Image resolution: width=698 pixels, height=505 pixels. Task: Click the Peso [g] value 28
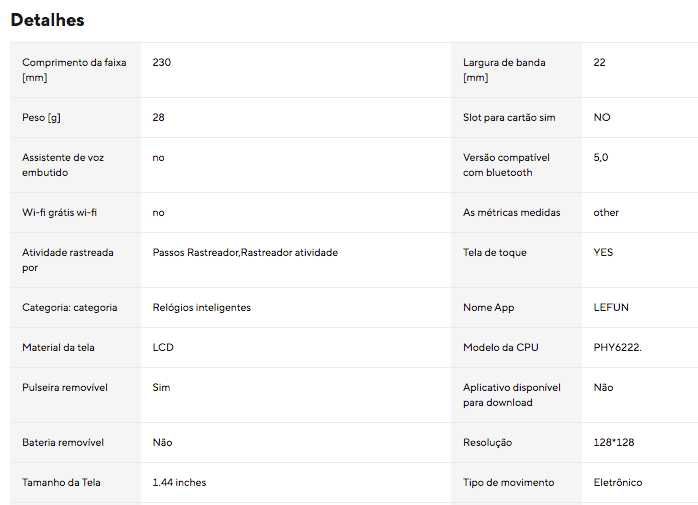click(x=158, y=118)
